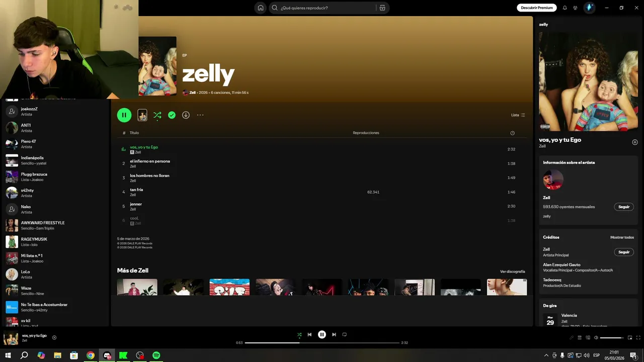The image size is (644, 362).
Task: Open the playback queue icon
Action: coord(580,338)
